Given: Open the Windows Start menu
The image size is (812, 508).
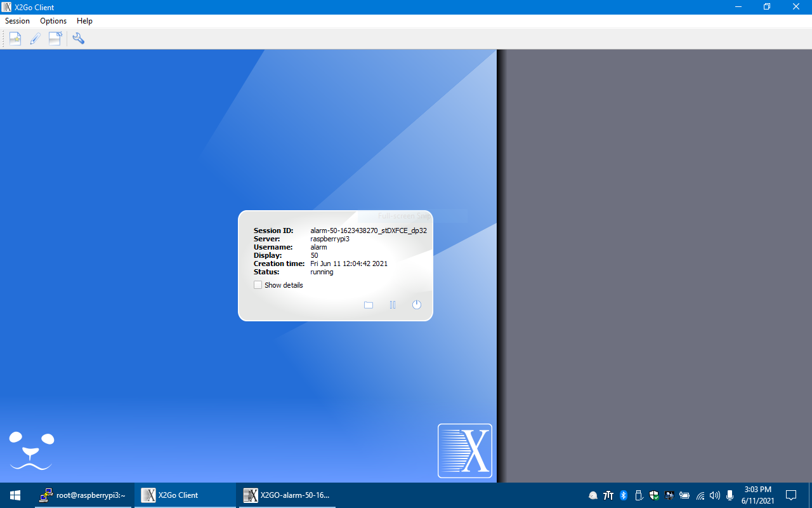Looking at the screenshot, I should (x=15, y=495).
